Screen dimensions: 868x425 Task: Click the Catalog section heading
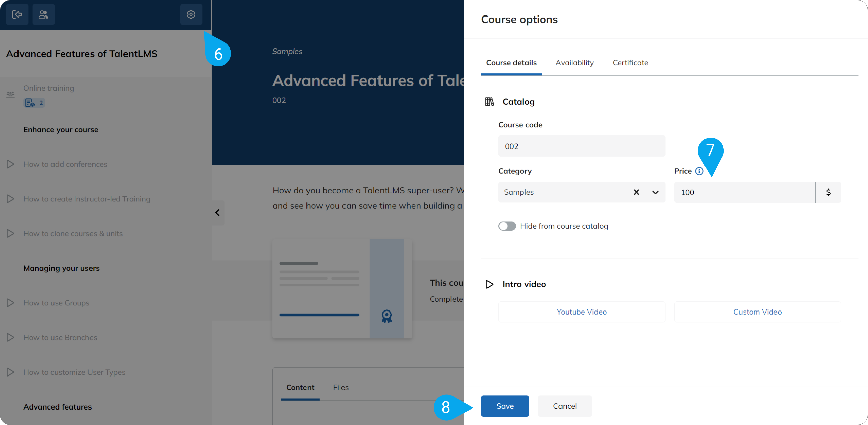(x=518, y=101)
